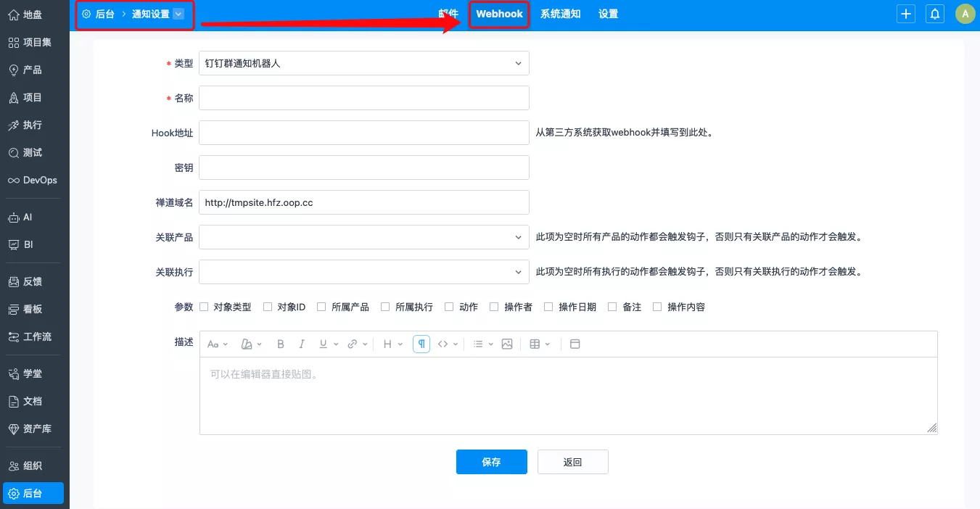This screenshot has height=509, width=980.
Task: Enable the 操作者 parameter checkbox
Action: 494,307
